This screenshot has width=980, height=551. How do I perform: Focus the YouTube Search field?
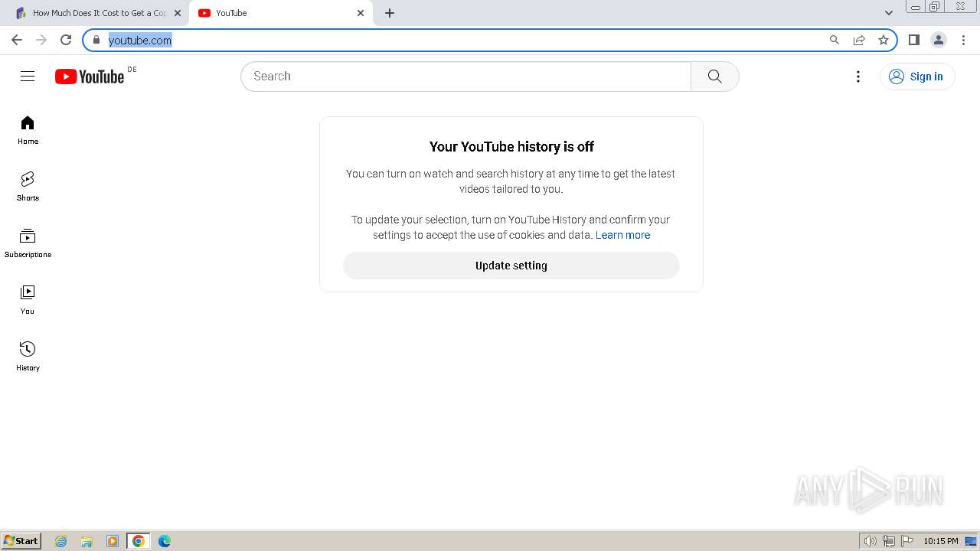[465, 77]
